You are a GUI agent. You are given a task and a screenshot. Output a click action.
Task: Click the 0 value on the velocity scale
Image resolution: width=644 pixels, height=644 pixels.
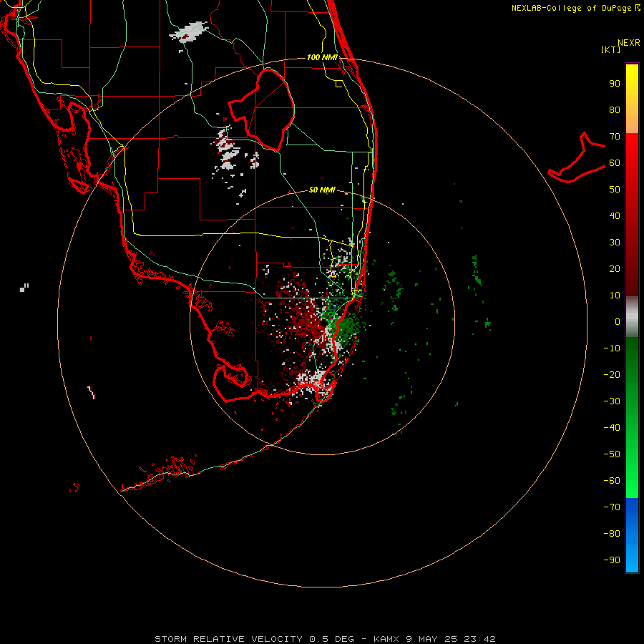tap(618, 322)
